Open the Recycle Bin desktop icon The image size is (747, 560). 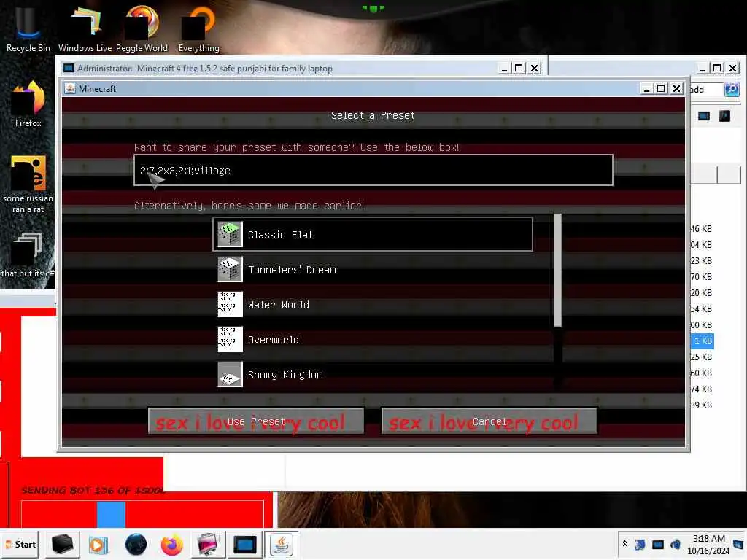[28, 28]
